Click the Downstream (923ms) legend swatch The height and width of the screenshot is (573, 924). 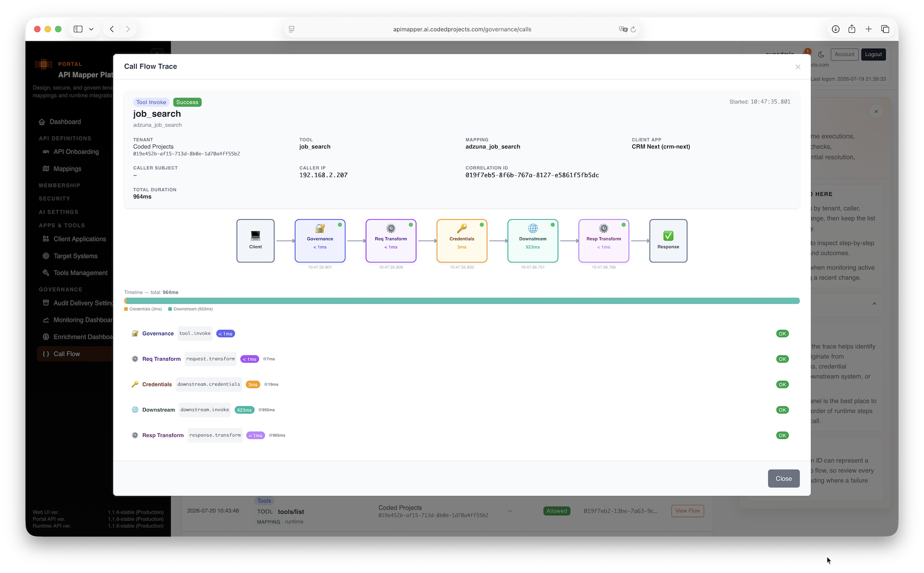click(170, 309)
